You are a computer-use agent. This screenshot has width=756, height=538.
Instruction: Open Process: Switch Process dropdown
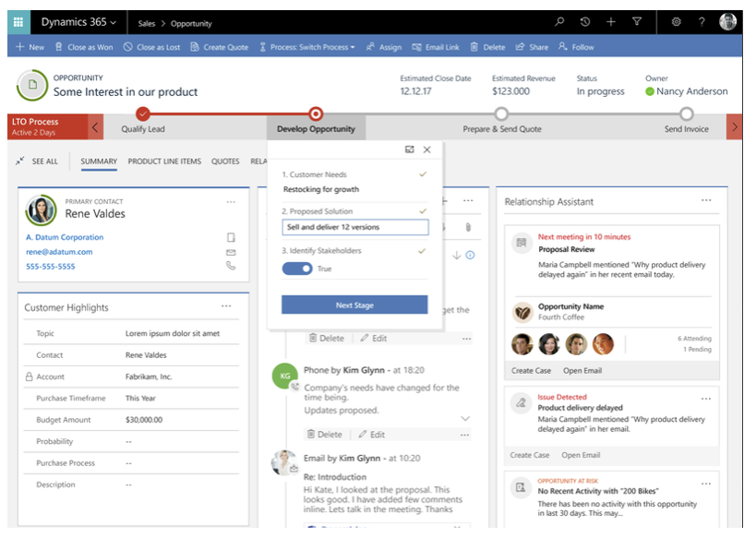point(307,47)
